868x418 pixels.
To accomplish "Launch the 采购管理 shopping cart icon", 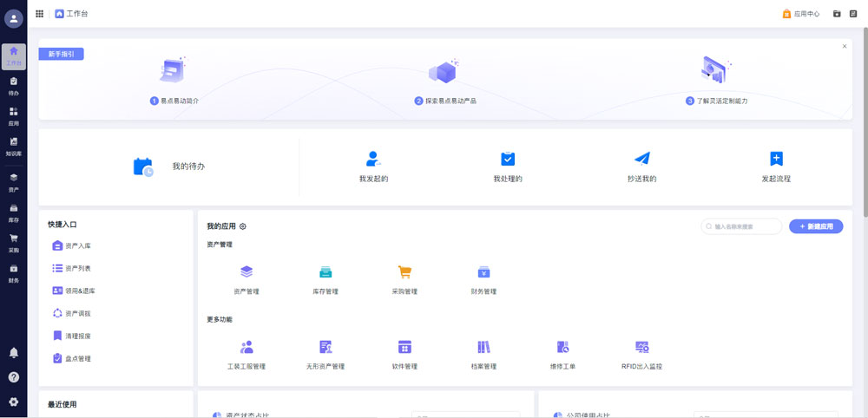I will [x=404, y=272].
